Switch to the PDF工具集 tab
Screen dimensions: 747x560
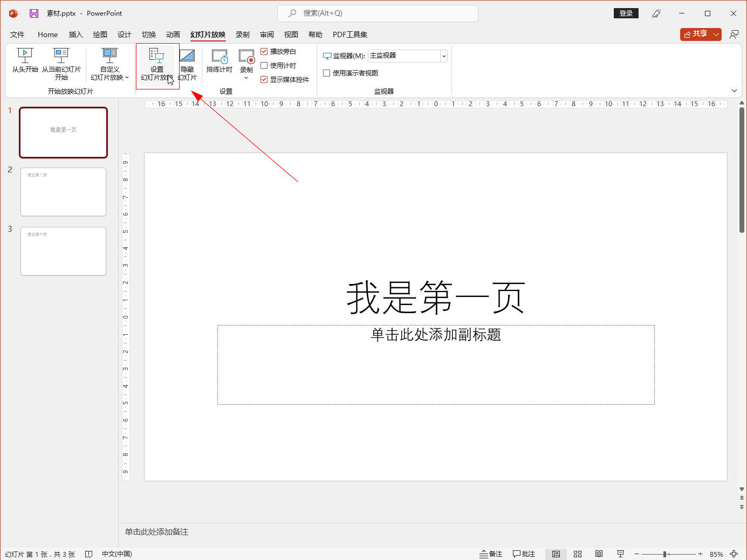coord(350,34)
